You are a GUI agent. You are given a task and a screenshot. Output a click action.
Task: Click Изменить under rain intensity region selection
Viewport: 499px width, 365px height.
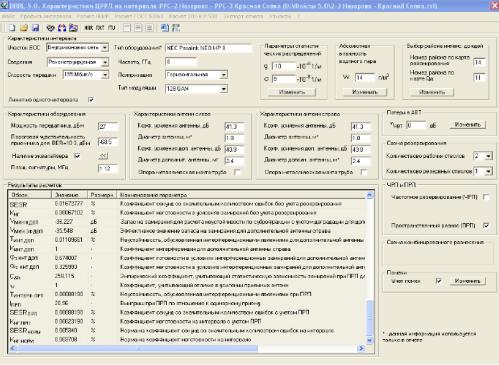coord(432,92)
